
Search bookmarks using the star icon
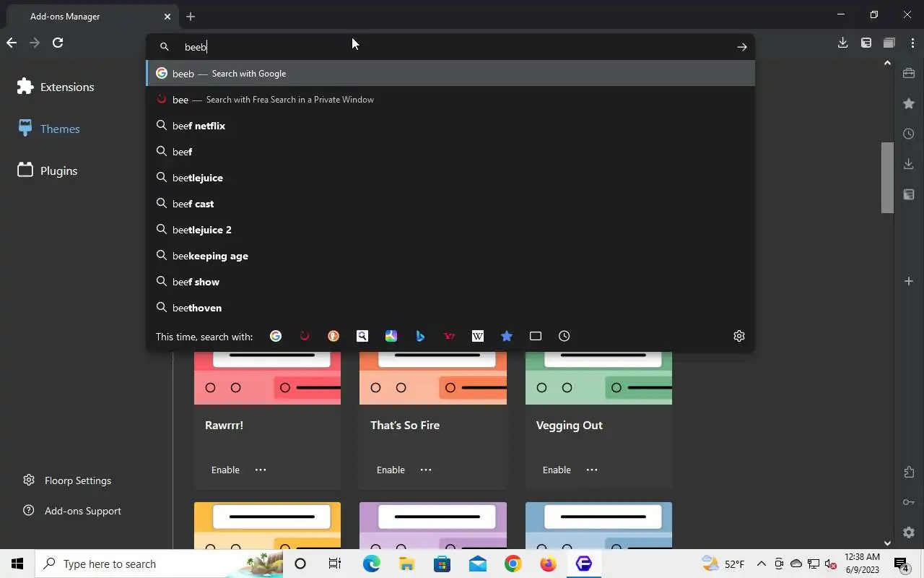(507, 336)
